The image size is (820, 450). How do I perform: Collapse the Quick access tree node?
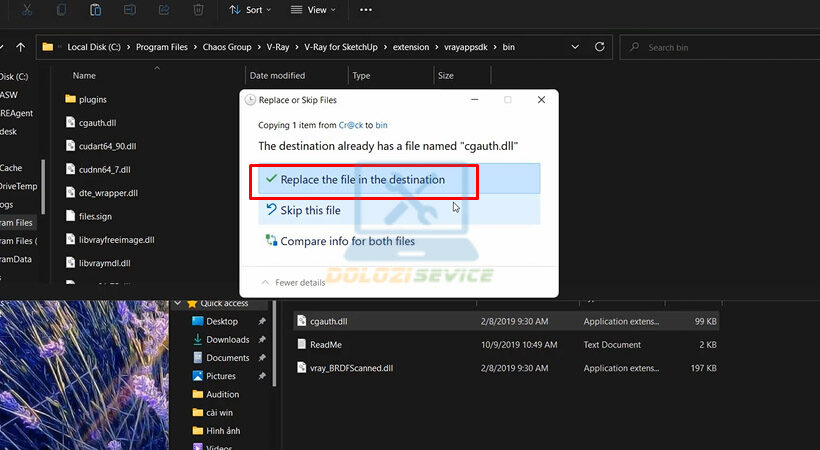tap(178, 304)
